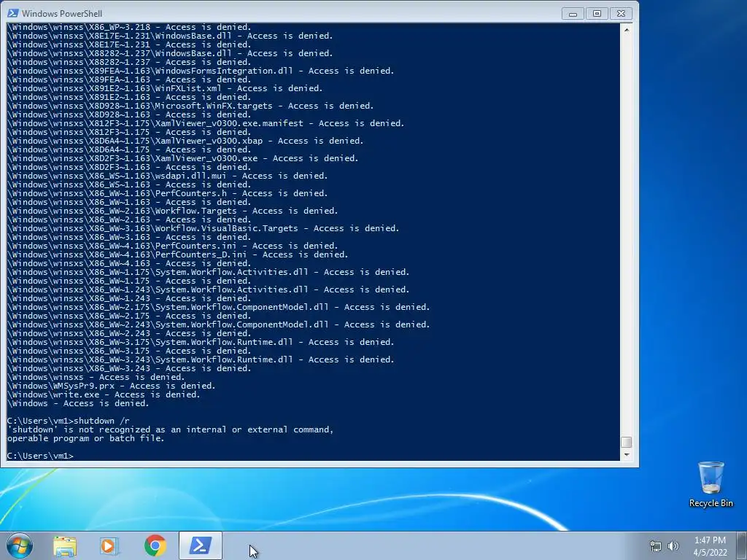Screen dimensions: 747x560
Task: Maximize the Windows PowerShell window
Action: click(597, 14)
